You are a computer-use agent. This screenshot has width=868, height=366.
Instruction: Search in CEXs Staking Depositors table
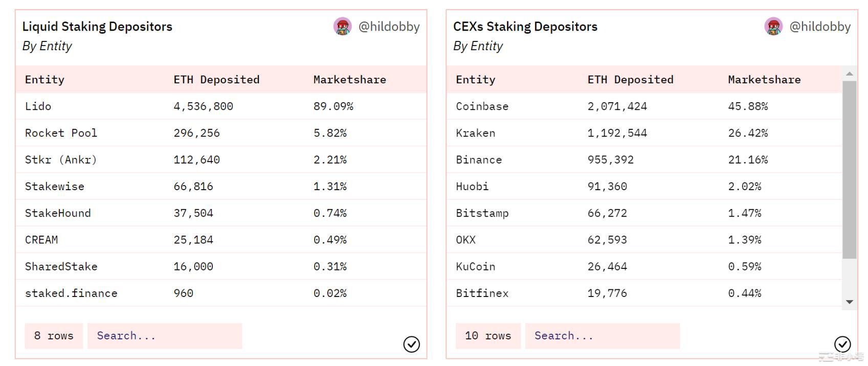pos(602,336)
